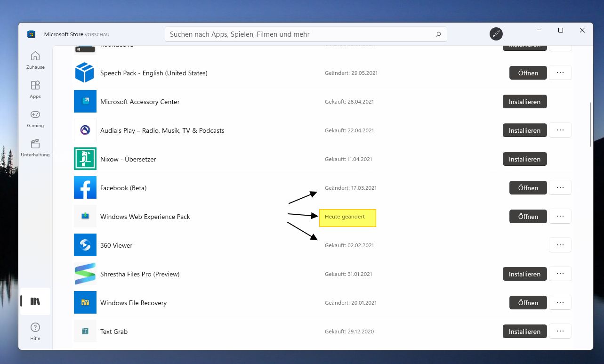Click the vertical scrollbar thumb
This screenshot has height=364, width=604.
tap(591, 125)
